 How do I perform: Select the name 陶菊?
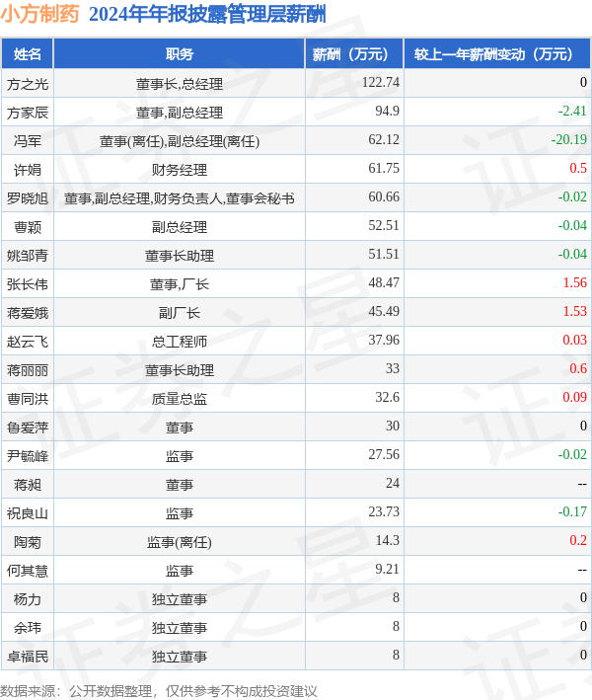point(28,542)
